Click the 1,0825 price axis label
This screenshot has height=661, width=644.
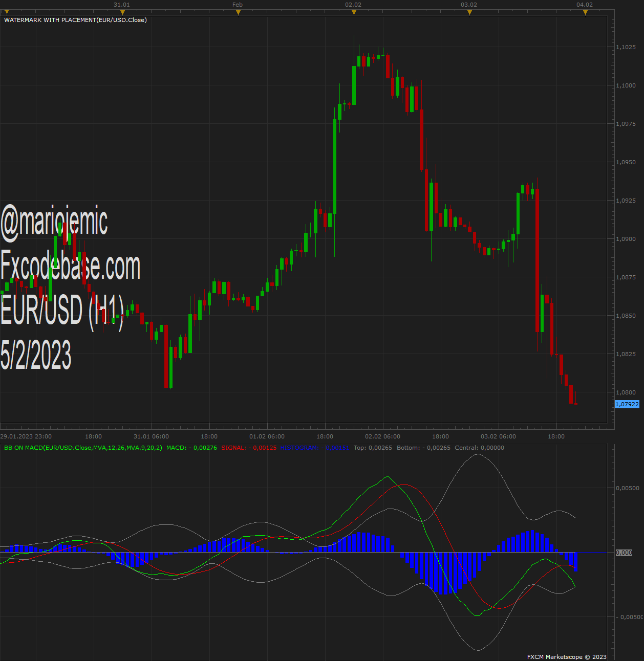[626, 354]
